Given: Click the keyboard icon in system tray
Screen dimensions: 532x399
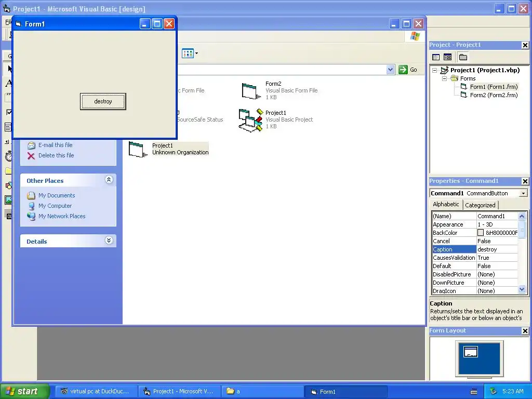Looking at the screenshot, I should (474, 392).
